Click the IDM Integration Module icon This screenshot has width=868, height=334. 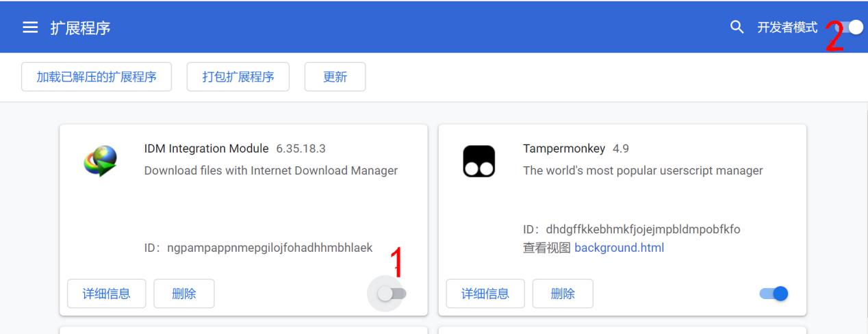(100, 162)
